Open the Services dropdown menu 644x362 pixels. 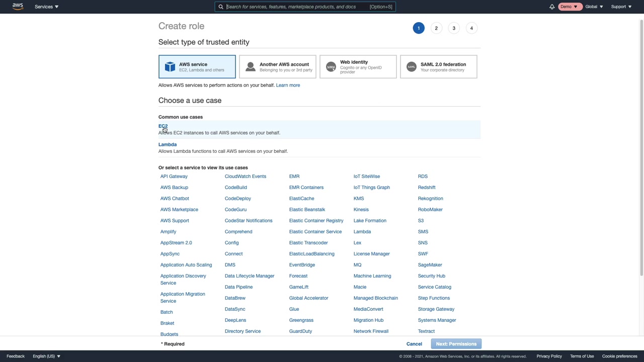46,7
